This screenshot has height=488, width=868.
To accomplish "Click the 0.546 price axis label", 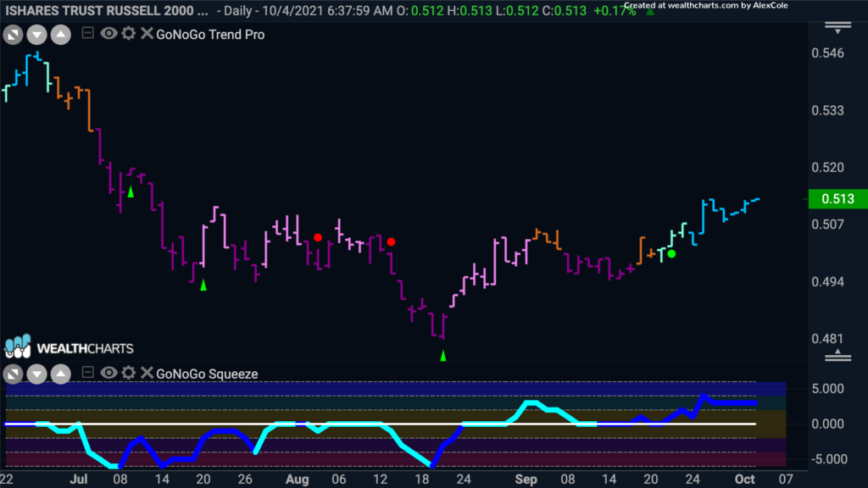I will point(827,53).
